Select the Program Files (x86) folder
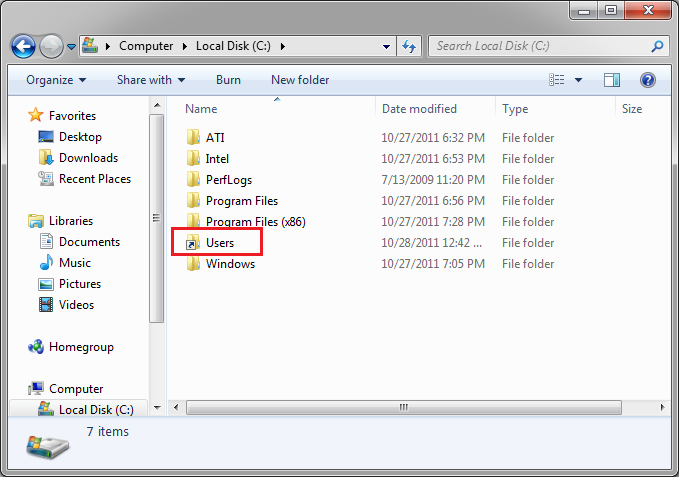 tap(256, 222)
